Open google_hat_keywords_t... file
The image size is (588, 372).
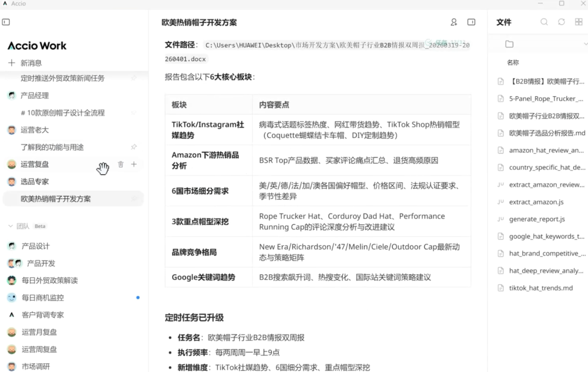[x=547, y=237]
